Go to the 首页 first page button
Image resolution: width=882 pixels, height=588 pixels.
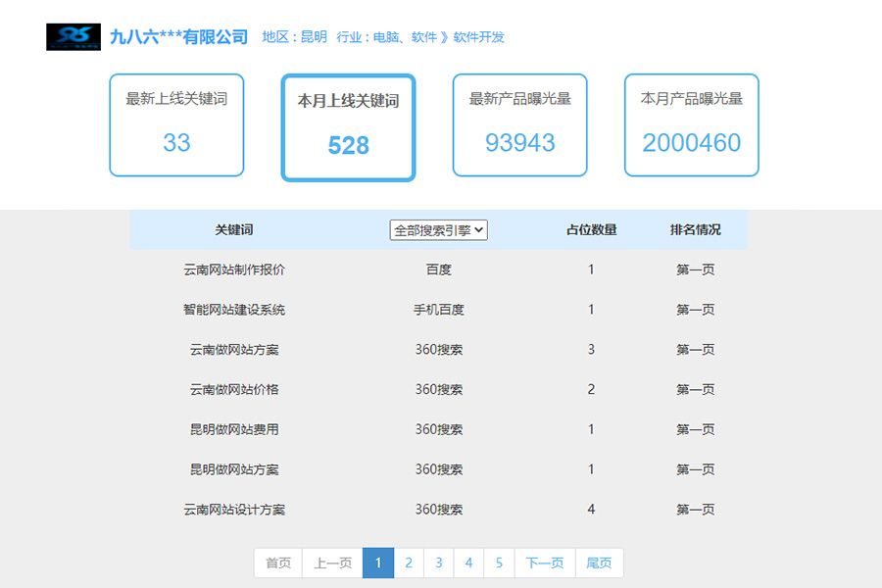(276, 563)
